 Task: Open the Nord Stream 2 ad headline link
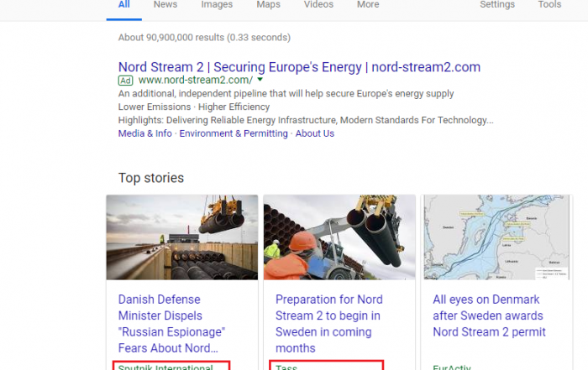pos(299,67)
